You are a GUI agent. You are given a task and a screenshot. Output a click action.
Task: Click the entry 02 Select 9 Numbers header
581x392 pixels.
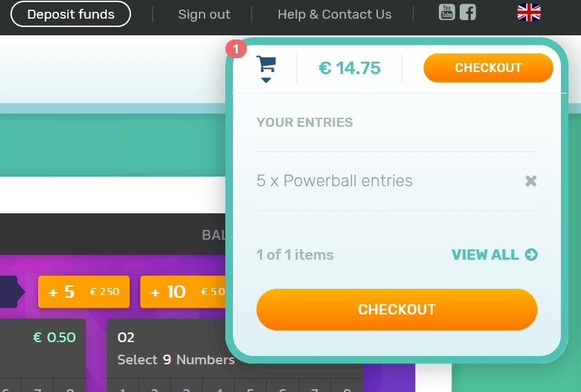pos(176,348)
